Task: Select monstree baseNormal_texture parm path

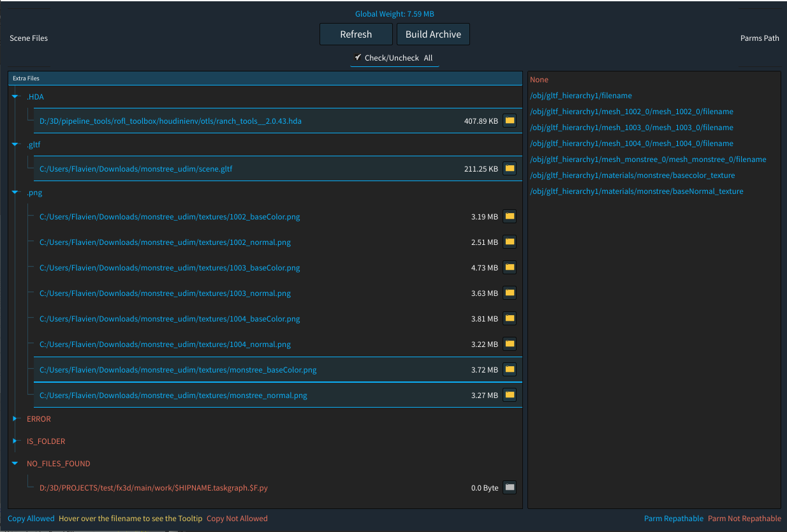Action: [636, 191]
